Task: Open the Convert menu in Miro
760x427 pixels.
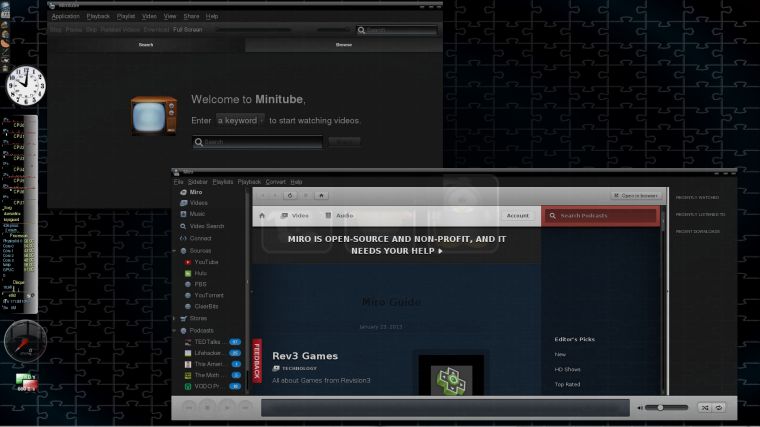Action: [275, 182]
